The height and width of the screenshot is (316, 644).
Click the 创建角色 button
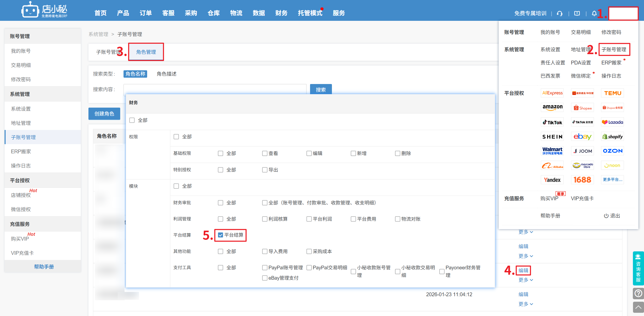point(104,114)
